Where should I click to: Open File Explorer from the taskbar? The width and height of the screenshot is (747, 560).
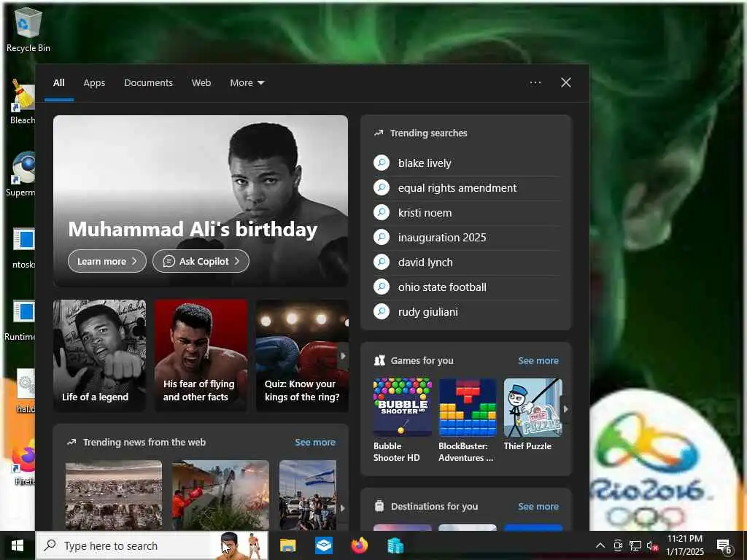(x=287, y=545)
